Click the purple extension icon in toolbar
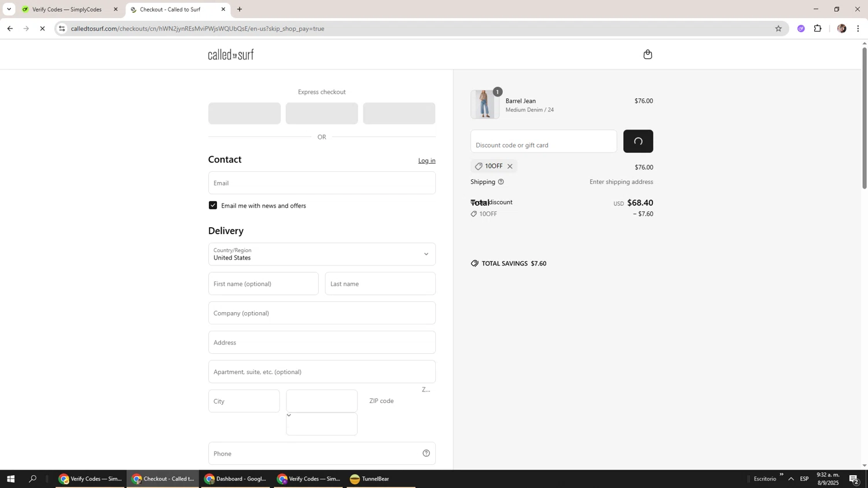 pos(801,28)
